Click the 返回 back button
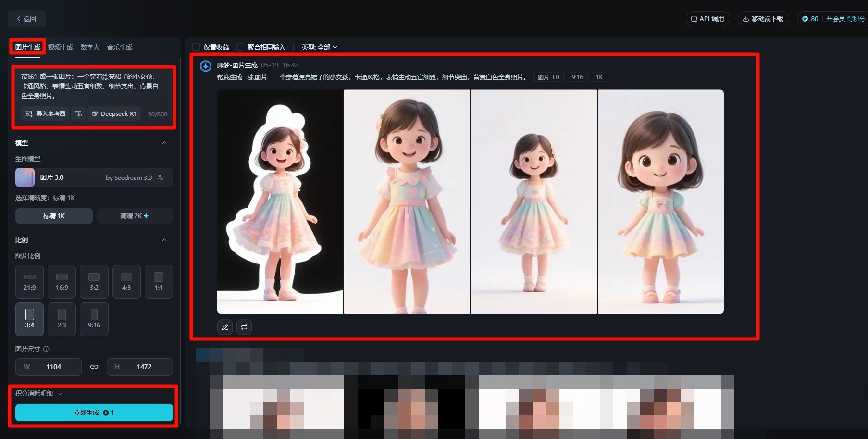868x439 pixels. coord(26,18)
